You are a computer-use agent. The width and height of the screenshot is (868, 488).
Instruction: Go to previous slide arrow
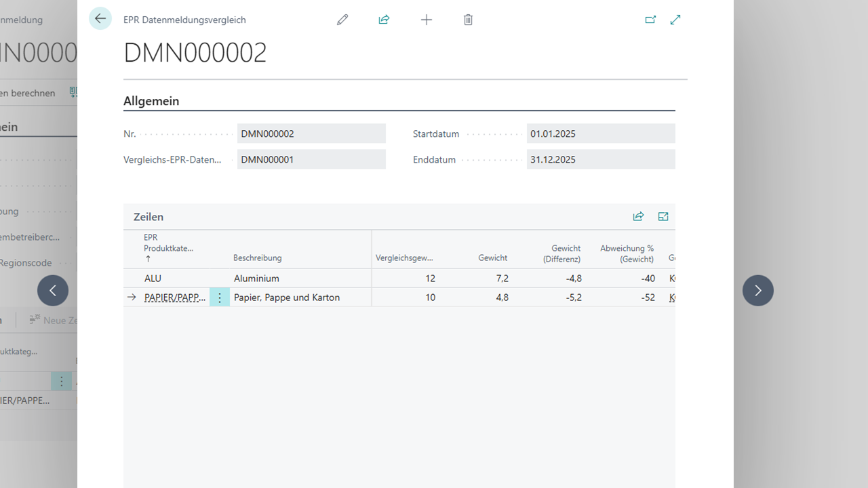tap(53, 291)
